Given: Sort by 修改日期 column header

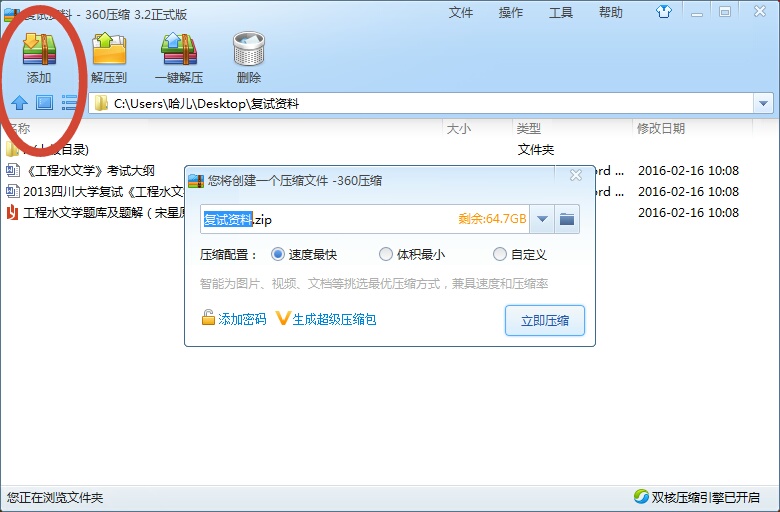Looking at the screenshot, I should click(661, 129).
